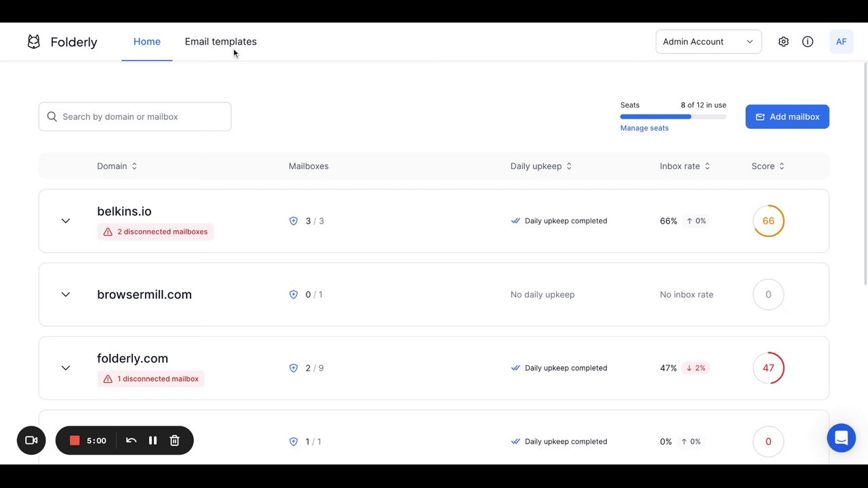Click the seats usage progress bar
The image size is (868, 488).
[673, 117]
